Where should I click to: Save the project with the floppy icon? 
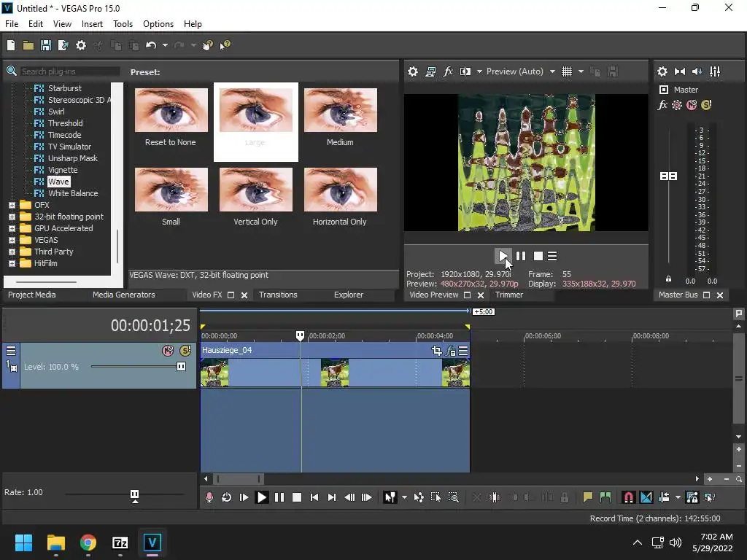click(x=46, y=45)
